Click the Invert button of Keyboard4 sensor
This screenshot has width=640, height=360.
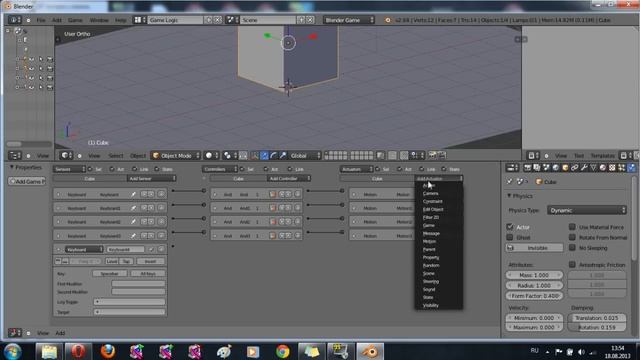151,261
